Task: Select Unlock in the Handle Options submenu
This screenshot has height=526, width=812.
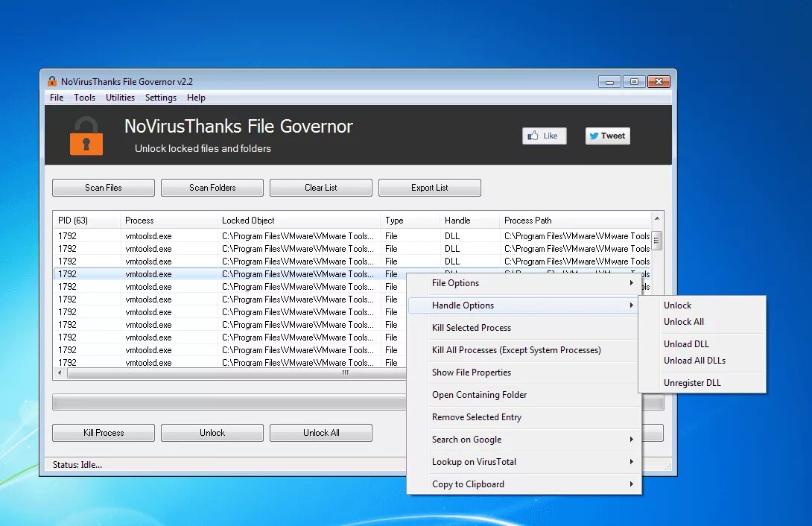Action: [702, 305]
